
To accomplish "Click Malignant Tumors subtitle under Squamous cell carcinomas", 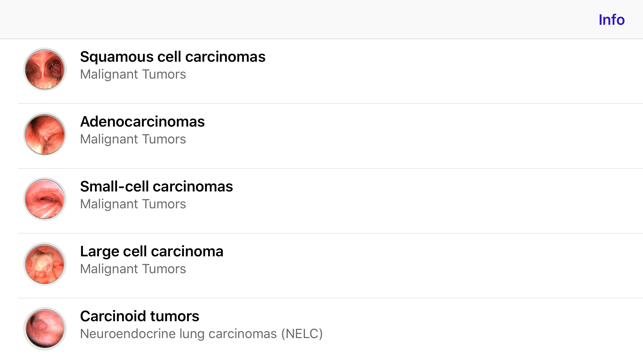I will pyautogui.click(x=133, y=75).
